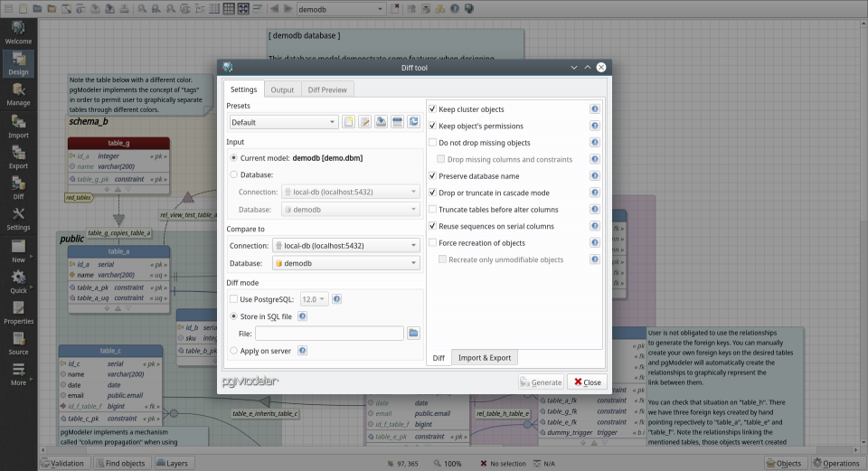
Task: Open Import from the left sidebar
Action: (18, 125)
